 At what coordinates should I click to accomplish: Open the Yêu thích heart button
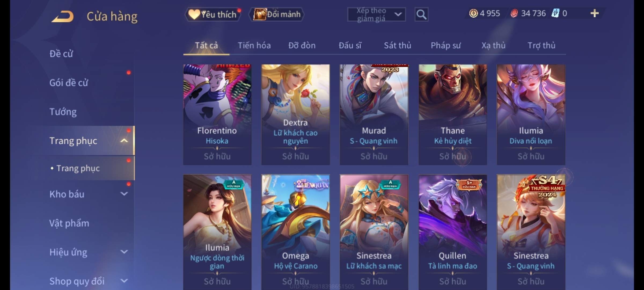(x=213, y=14)
